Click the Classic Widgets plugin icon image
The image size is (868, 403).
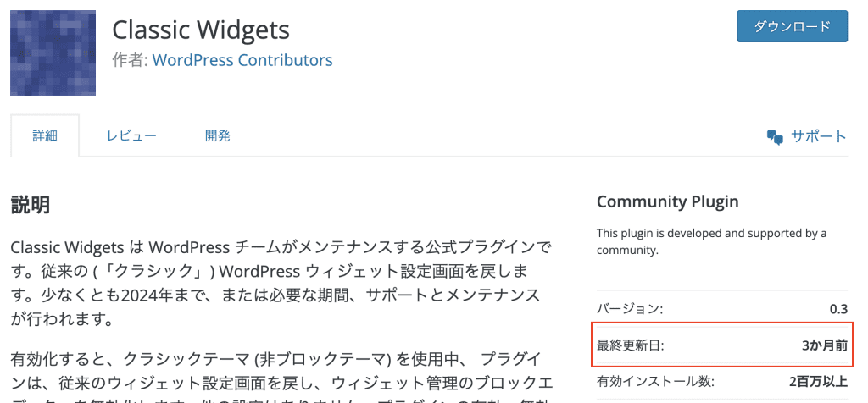tap(53, 52)
